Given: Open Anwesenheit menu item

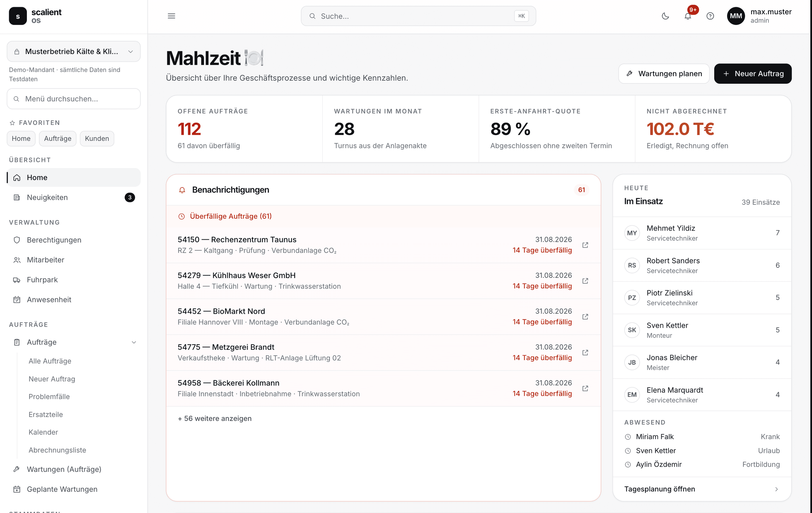Looking at the screenshot, I should pos(73,299).
